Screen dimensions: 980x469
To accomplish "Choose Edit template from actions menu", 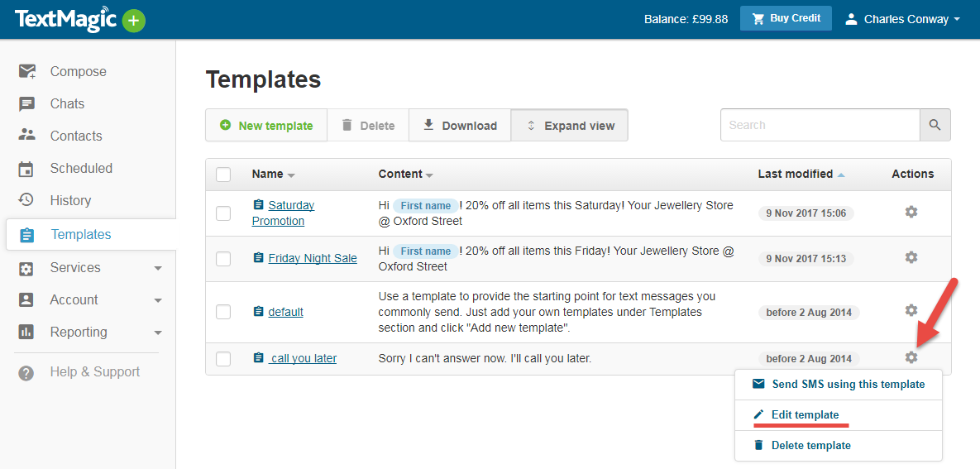I will coord(804,415).
